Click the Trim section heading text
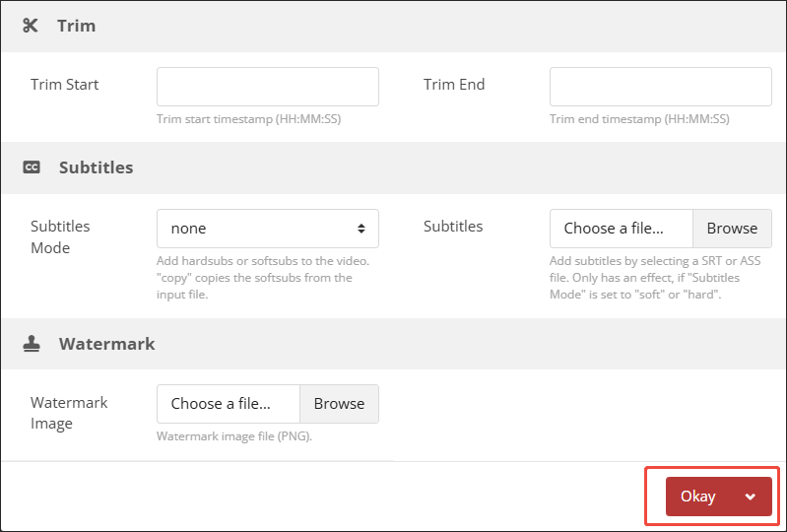 [77, 26]
